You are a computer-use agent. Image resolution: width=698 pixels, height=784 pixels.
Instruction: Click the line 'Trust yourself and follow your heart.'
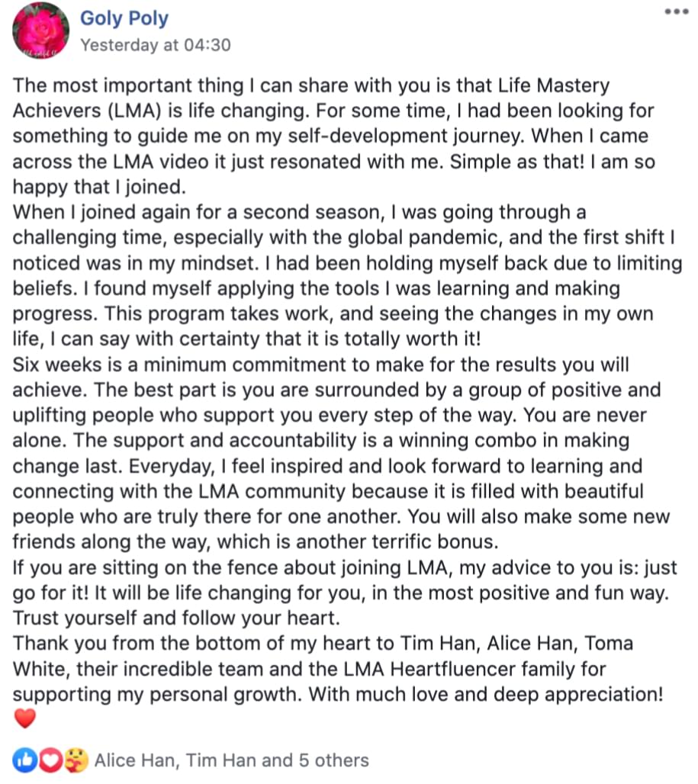pyautogui.click(x=176, y=618)
